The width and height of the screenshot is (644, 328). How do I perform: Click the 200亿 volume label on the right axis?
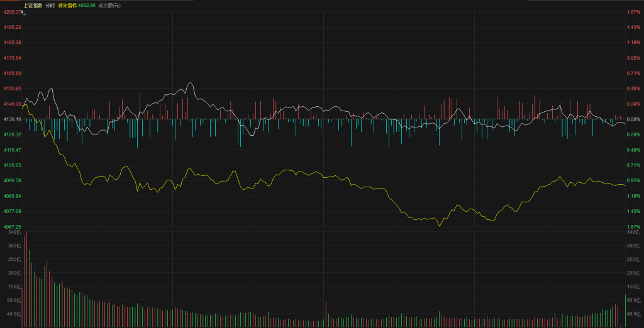(x=633, y=273)
